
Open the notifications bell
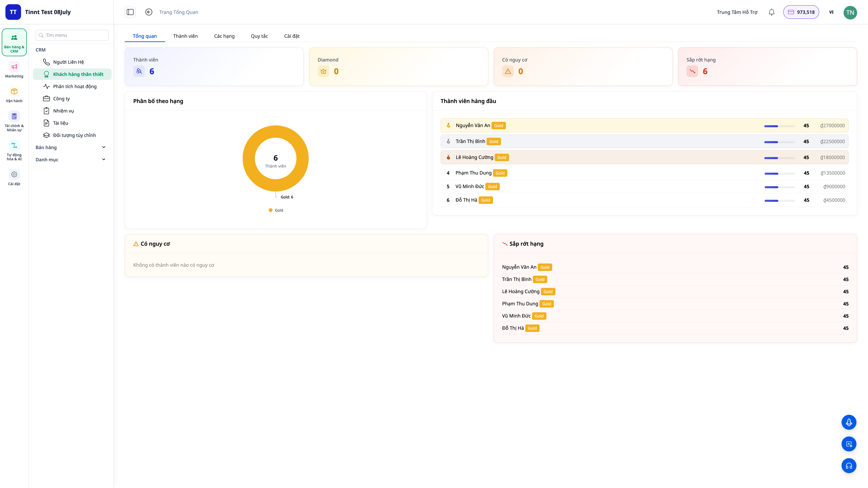click(771, 12)
